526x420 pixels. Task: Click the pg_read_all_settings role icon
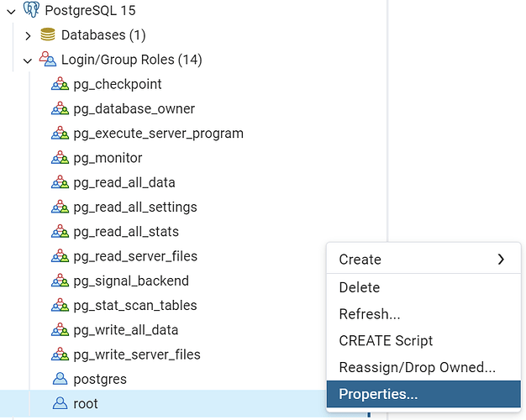click(x=60, y=207)
